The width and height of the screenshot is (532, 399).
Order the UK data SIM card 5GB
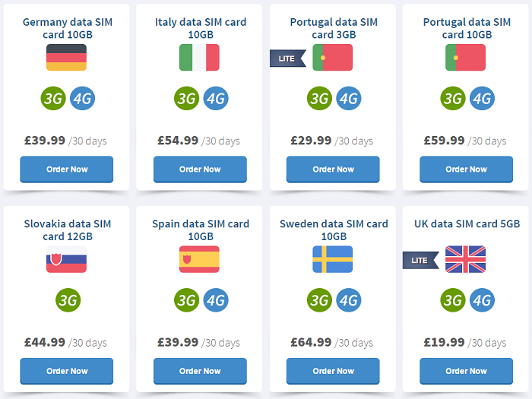(x=466, y=371)
